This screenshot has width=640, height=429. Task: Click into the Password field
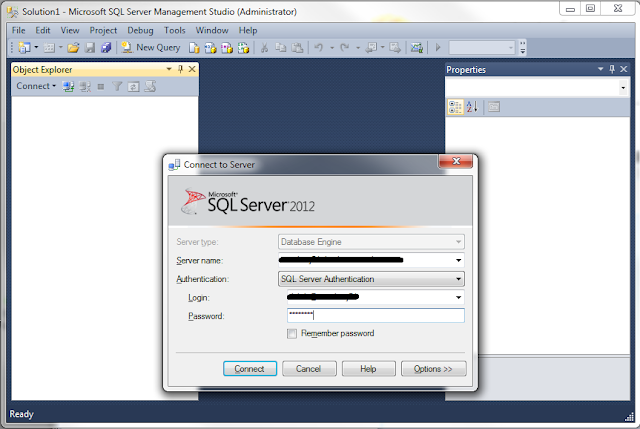[376, 316]
